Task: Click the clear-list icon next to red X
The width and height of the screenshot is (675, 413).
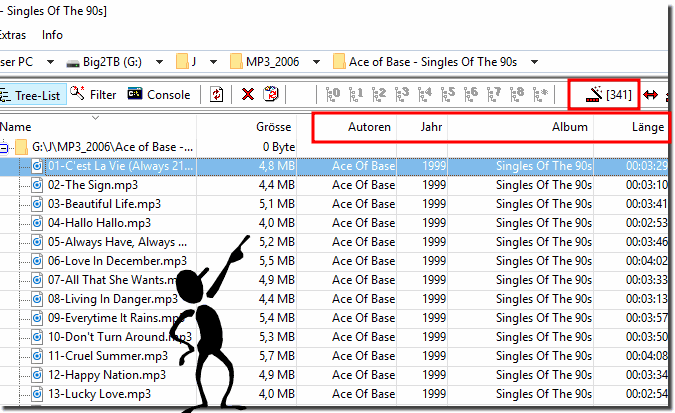Action: [x=271, y=94]
